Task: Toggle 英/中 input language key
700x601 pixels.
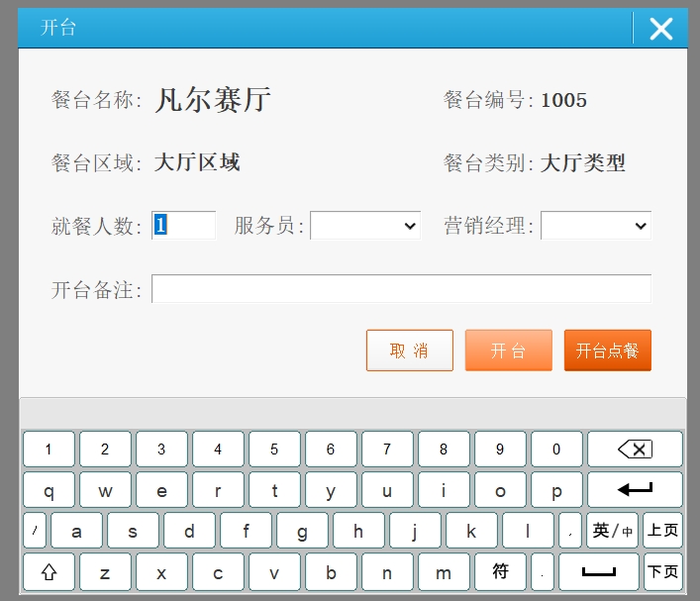Action: pyautogui.click(x=612, y=531)
